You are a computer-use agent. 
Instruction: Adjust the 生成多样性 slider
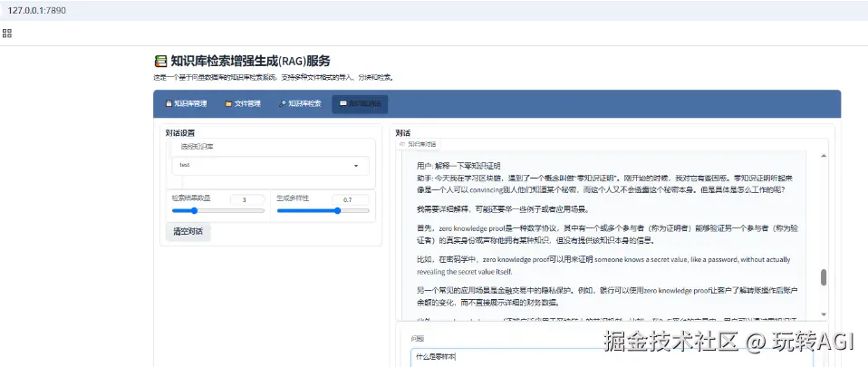pyautogui.click(x=323, y=210)
